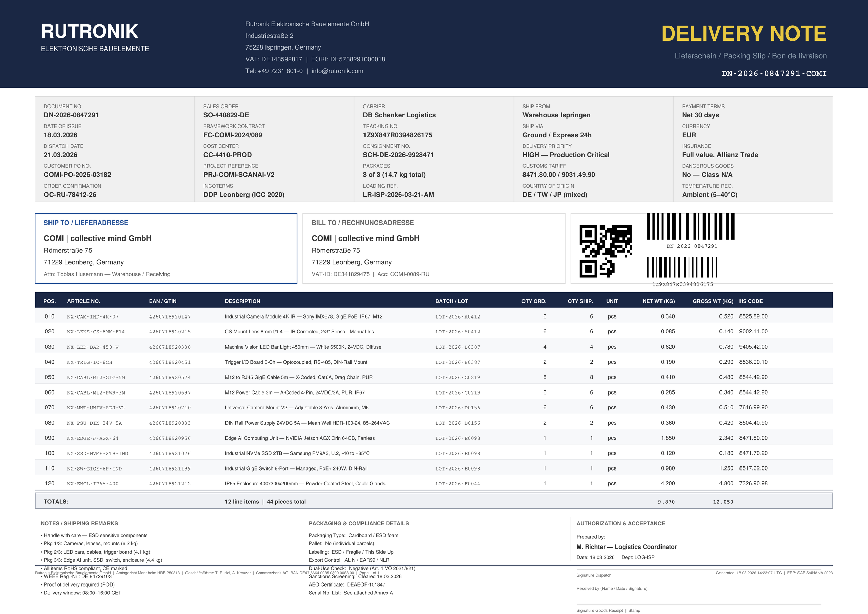Click sales order SO-440829-DE
The height and width of the screenshot is (614, 868).
[x=226, y=115]
